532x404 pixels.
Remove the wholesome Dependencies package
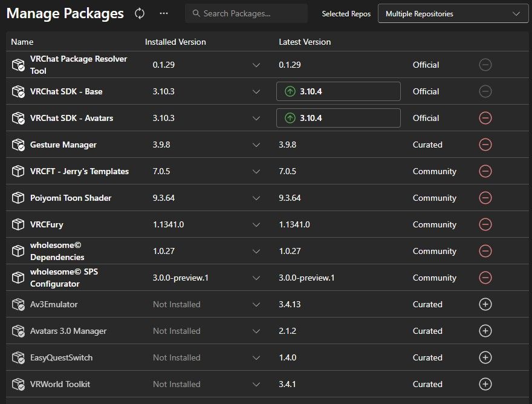(485, 251)
